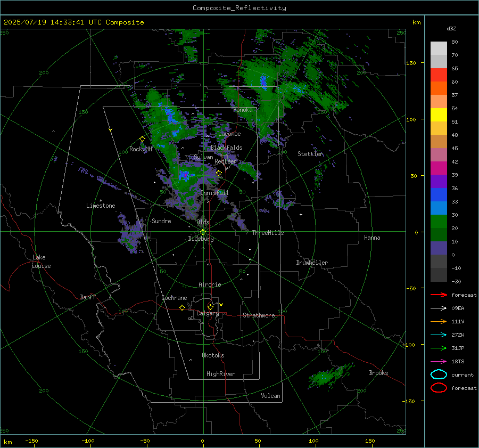Click the Didsbury label

pyautogui.click(x=201, y=239)
